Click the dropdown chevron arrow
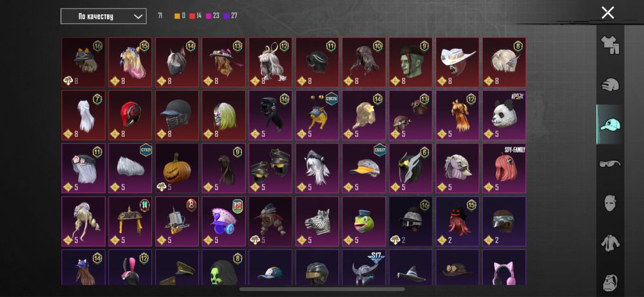The height and width of the screenshot is (297, 644). [x=138, y=17]
